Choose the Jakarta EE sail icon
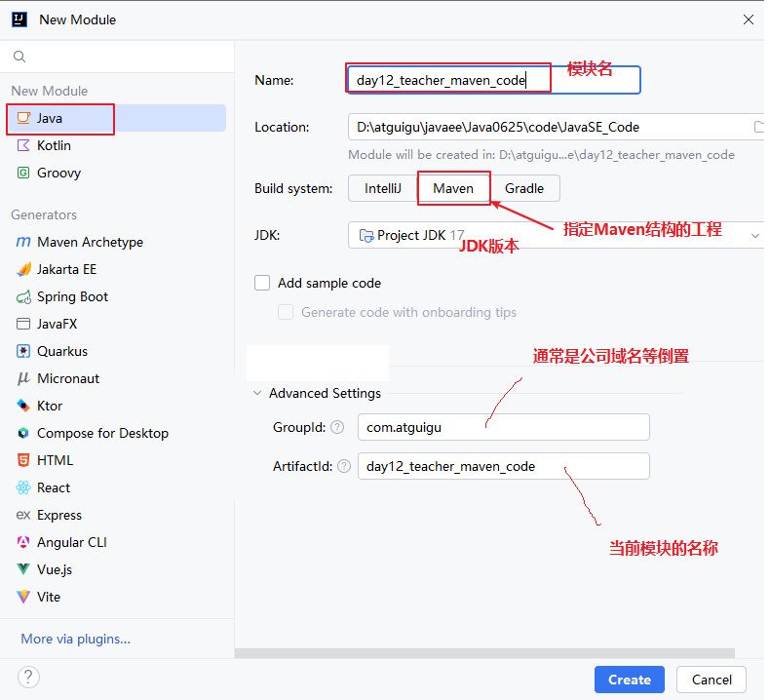770x700 pixels. coord(23,269)
